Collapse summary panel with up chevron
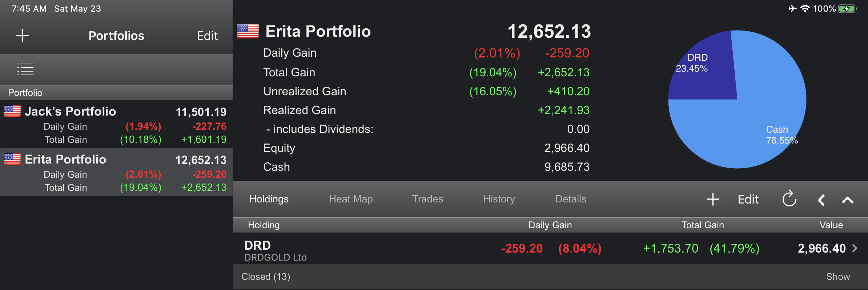 pos(847,200)
